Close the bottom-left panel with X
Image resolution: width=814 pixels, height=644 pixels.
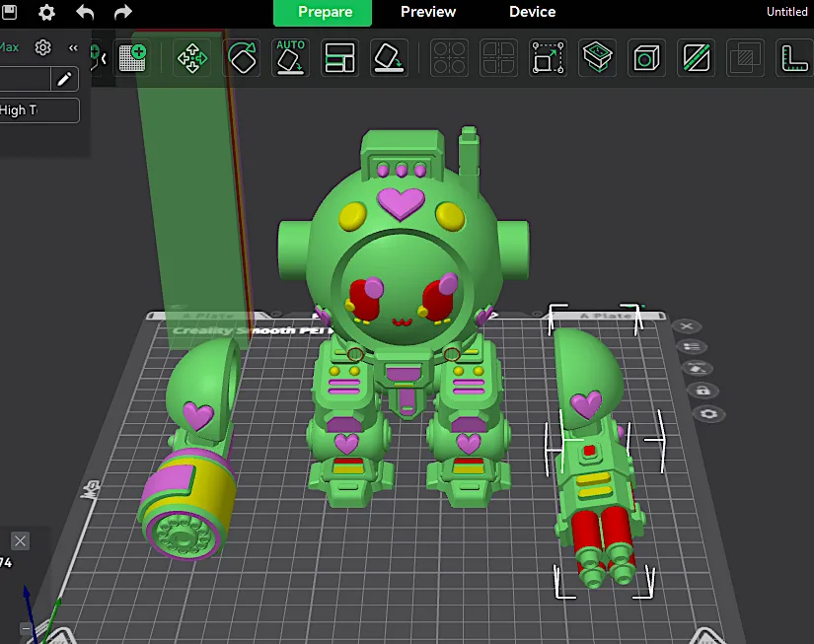point(21,540)
